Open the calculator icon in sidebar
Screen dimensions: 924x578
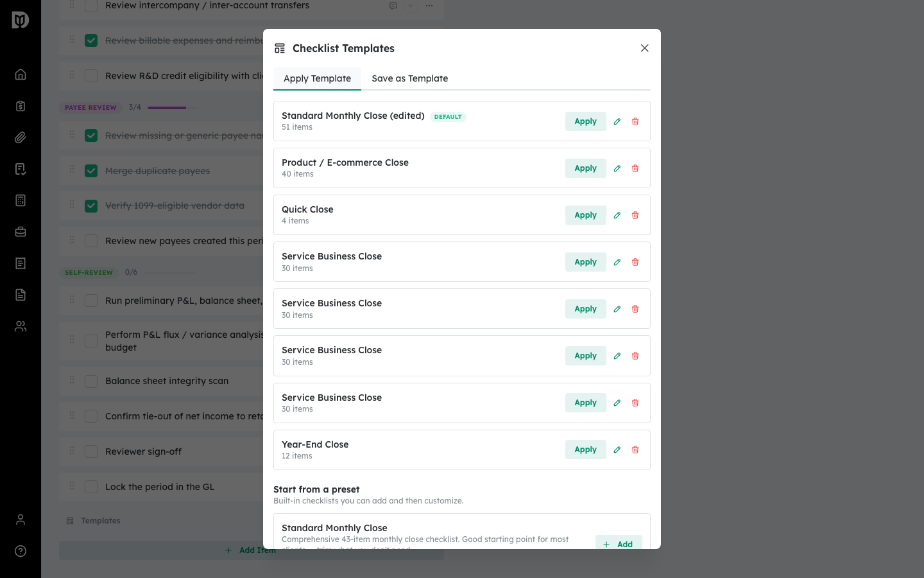point(21,200)
